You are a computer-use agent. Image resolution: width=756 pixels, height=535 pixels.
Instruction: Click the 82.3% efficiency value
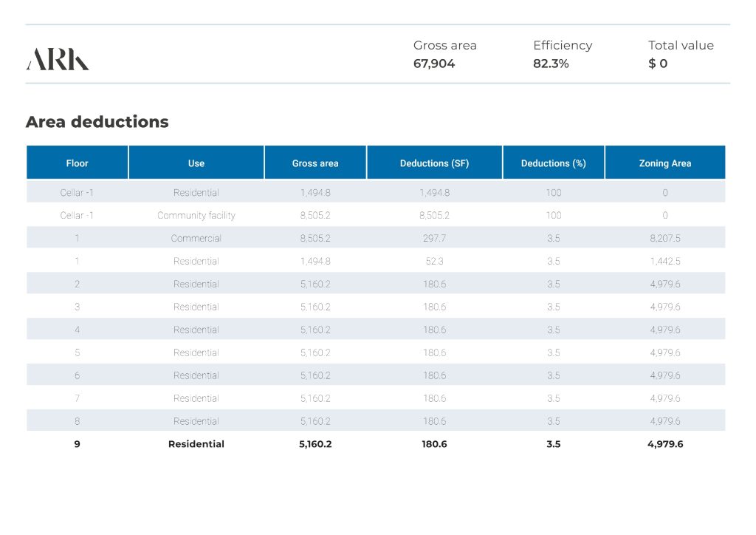point(551,64)
